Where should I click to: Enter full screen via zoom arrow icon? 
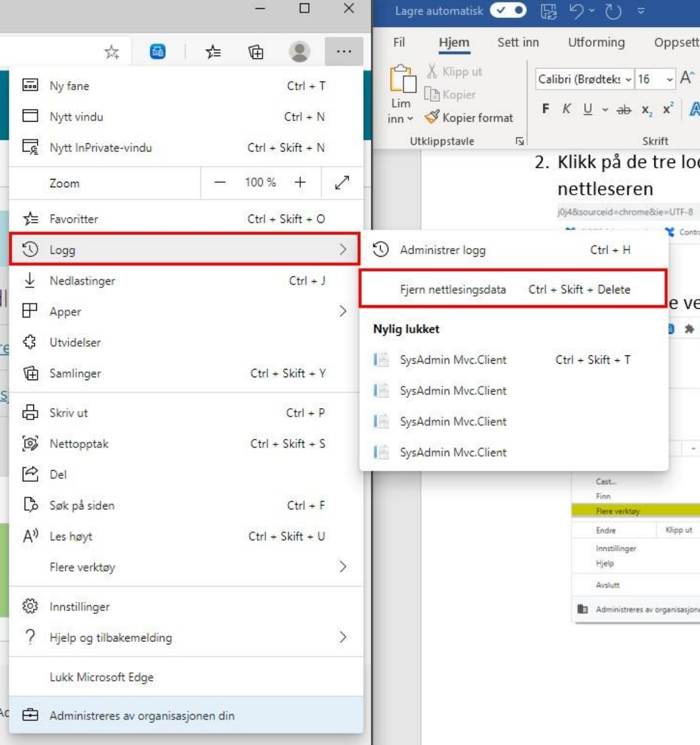pyautogui.click(x=342, y=182)
